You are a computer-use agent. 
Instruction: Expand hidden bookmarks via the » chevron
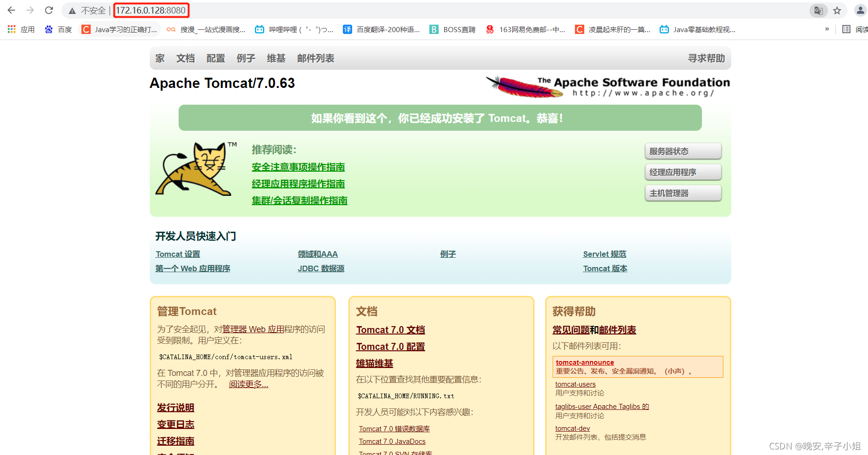coord(827,29)
